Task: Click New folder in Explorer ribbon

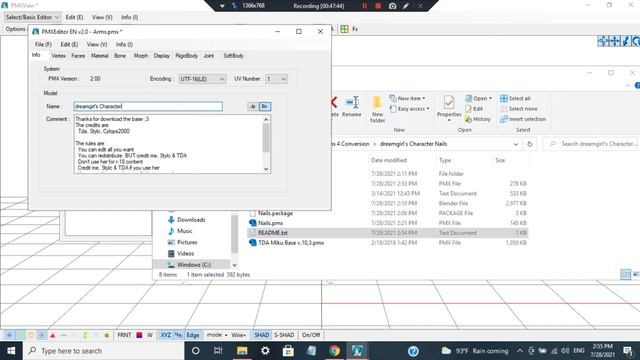Action: [x=378, y=109]
